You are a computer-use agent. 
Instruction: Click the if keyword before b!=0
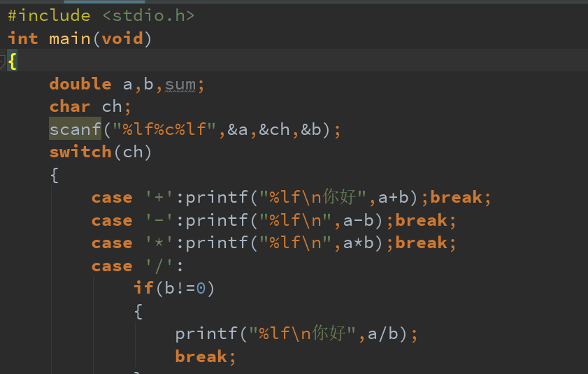click(x=143, y=289)
